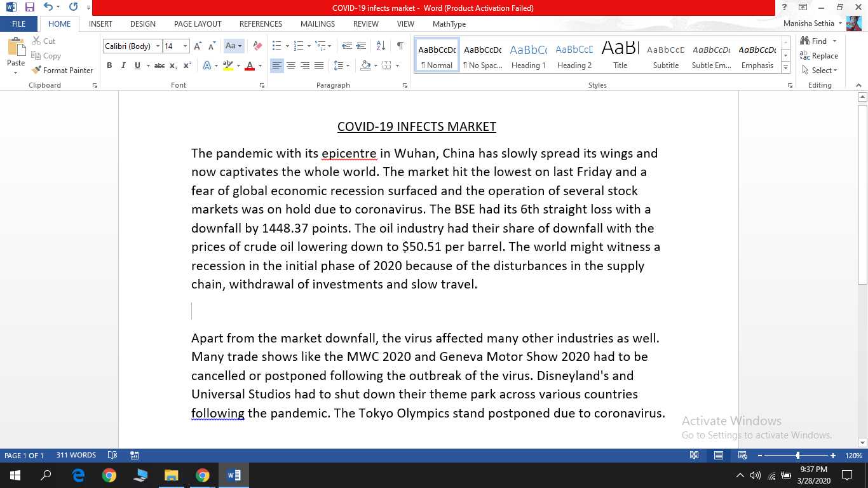
Task: Expand the Styles gallery with More arrow
Action: (785, 68)
